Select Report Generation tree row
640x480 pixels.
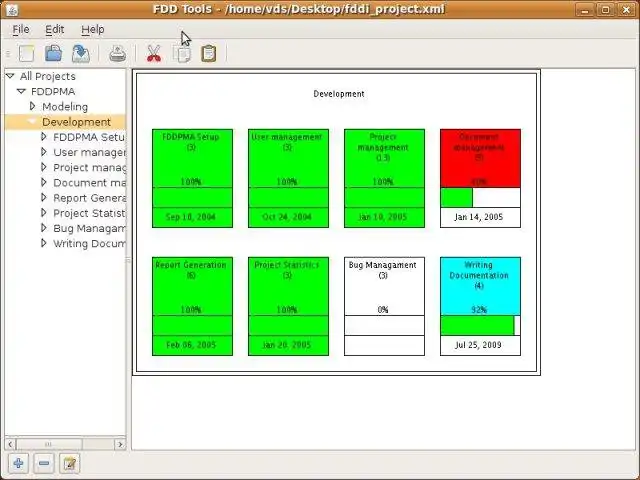coord(89,198)
